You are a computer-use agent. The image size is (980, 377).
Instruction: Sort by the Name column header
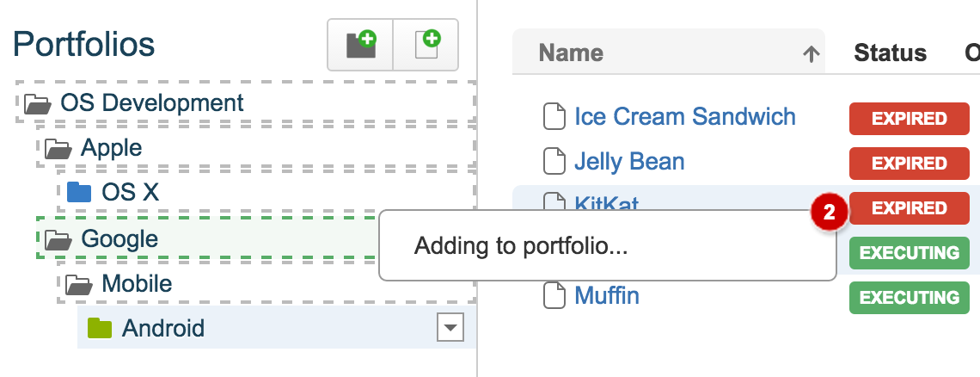[x=572, y=53]
